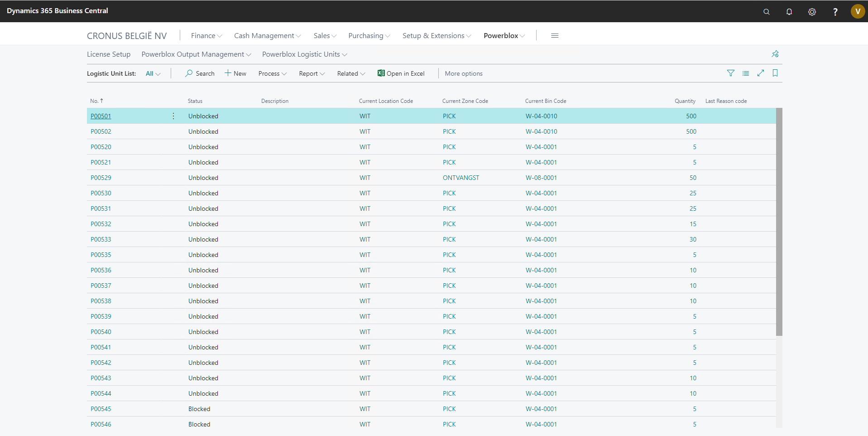868x436 pixels.
Task: Open row actions for P00501
Action: (x=173, y=116)
